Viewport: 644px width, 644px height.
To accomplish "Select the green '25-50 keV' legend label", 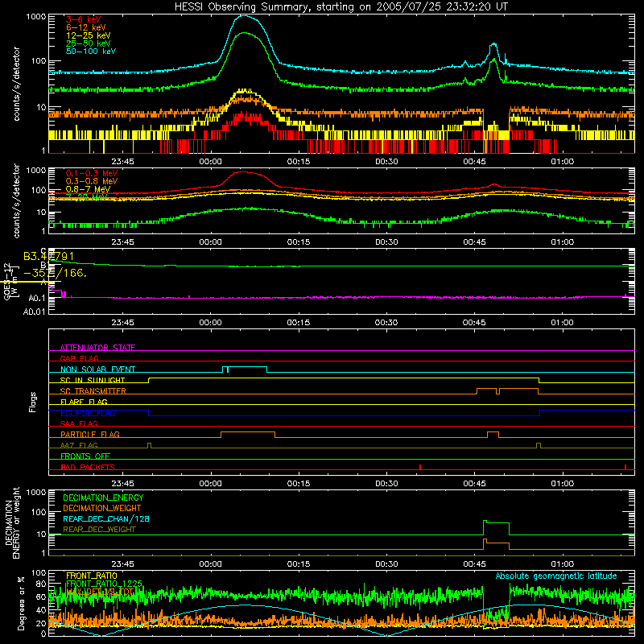I will (89, 43).
